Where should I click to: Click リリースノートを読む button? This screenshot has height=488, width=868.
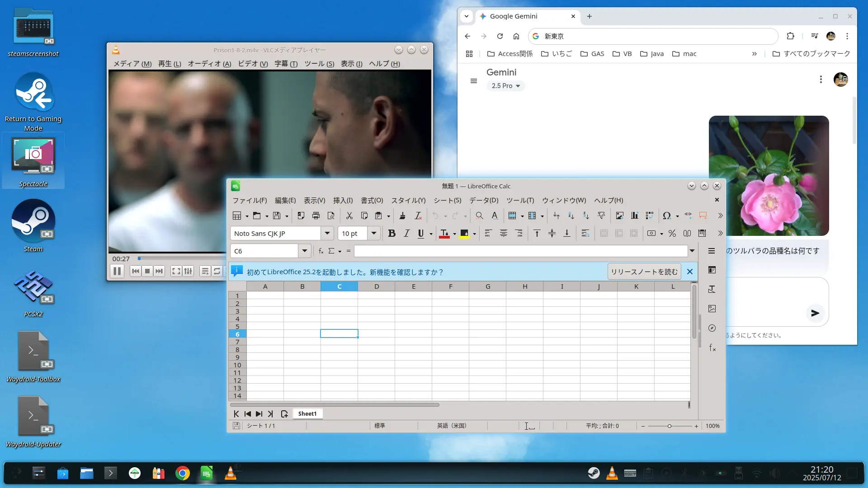644,272
